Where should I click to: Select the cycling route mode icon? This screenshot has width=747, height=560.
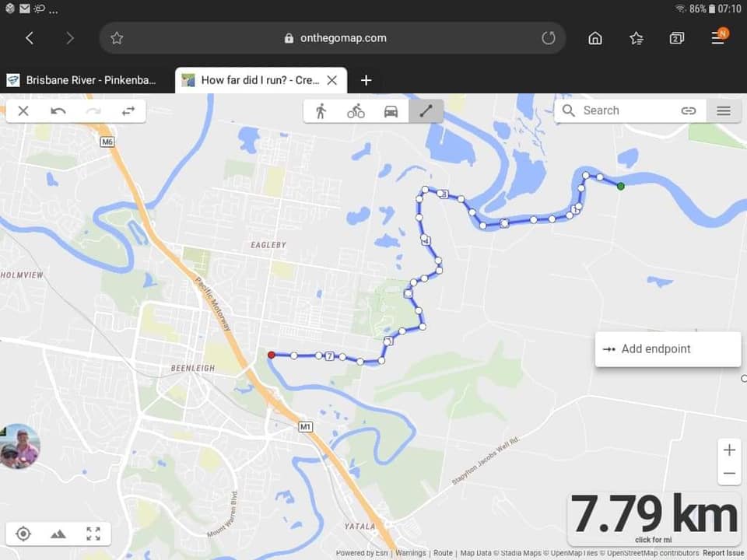(x=356, y=111)
